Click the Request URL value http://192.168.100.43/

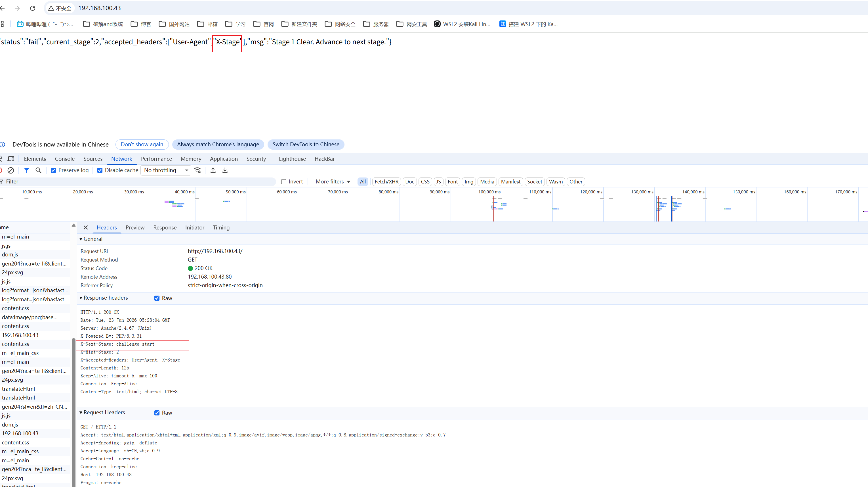point(215,251)
